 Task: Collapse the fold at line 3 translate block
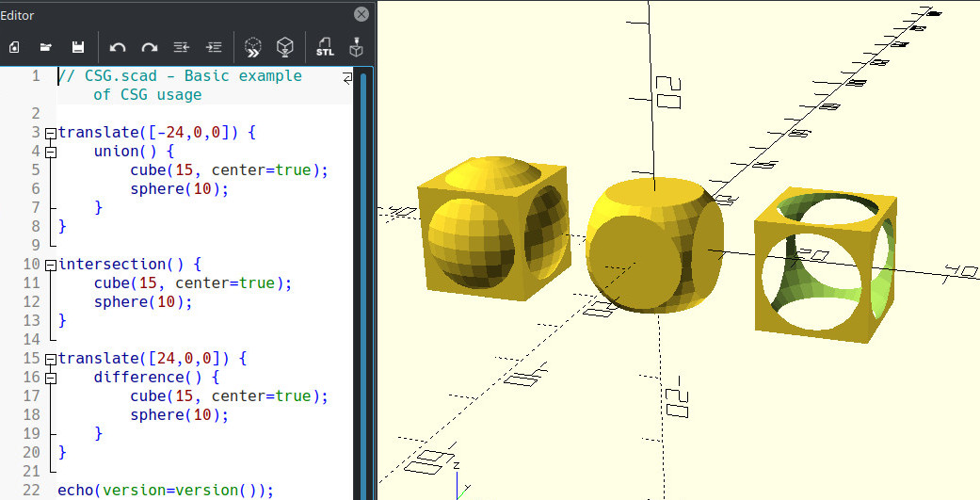pyautogui.click(x=51, y=133)
